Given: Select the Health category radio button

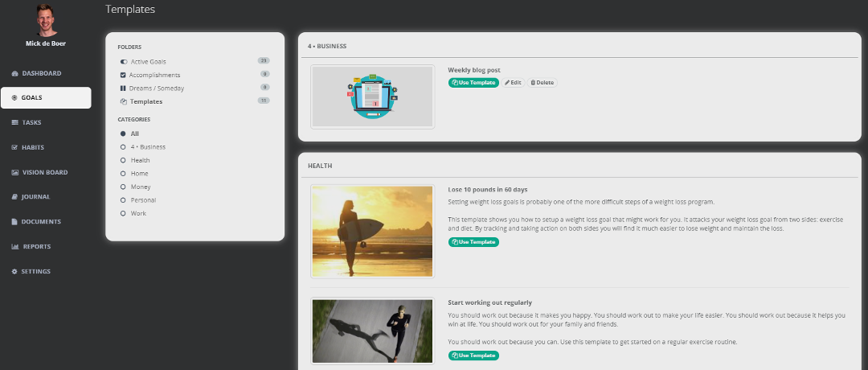Looking at the screenshot, I should tap(123, 161).
